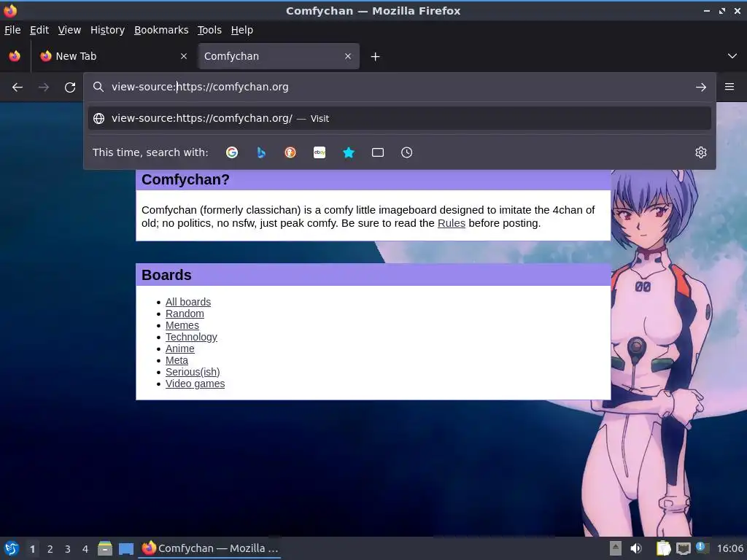
Task: Search this time with DuckDuckGo
Action: pos(290,152)
